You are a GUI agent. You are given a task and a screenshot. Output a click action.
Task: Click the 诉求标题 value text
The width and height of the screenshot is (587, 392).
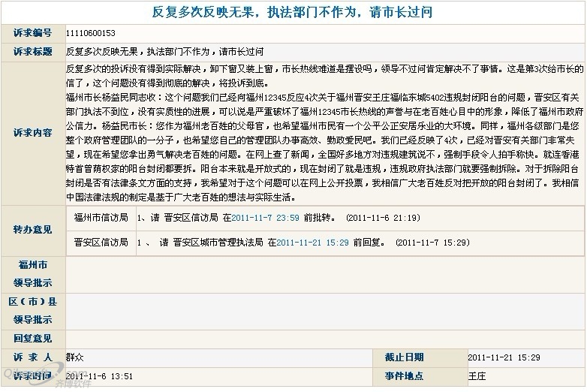click(x=164, y=52)
